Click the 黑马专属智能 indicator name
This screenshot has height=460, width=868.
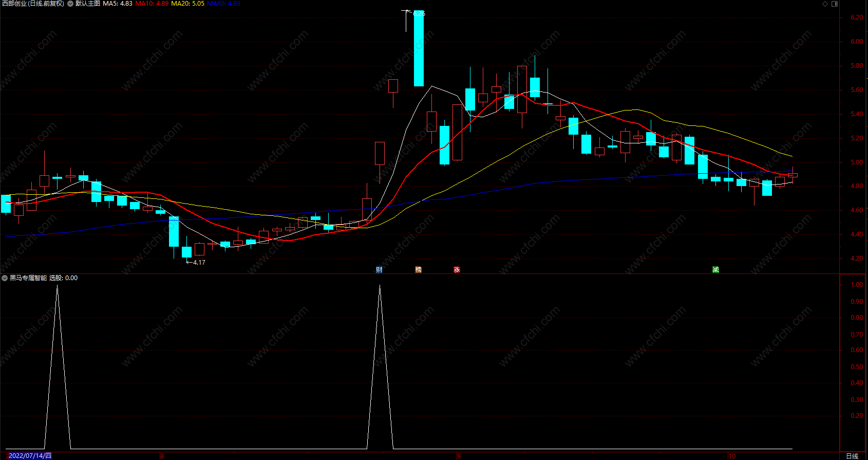click(28, 278)
